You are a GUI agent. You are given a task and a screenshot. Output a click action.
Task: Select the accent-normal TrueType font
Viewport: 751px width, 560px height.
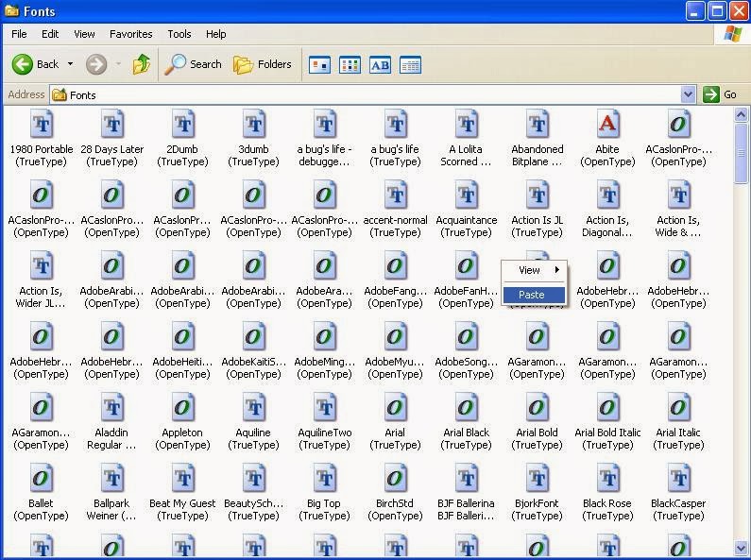tap(395, 209)
